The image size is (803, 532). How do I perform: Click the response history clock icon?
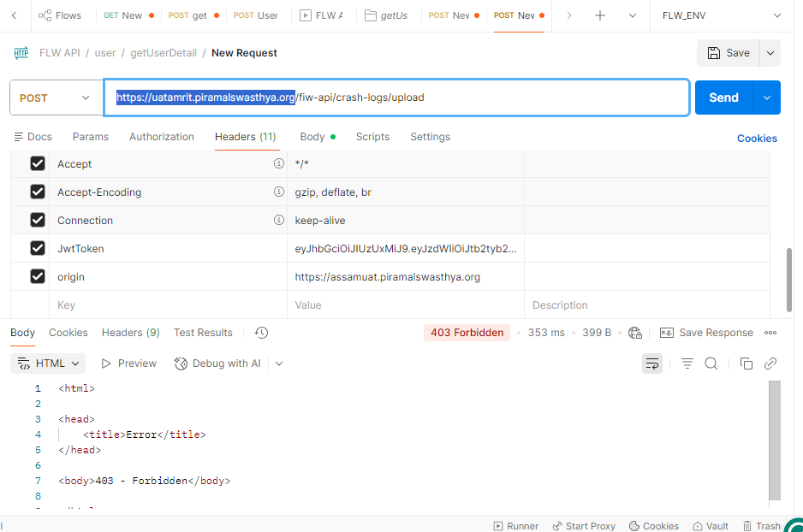point(262,333)
